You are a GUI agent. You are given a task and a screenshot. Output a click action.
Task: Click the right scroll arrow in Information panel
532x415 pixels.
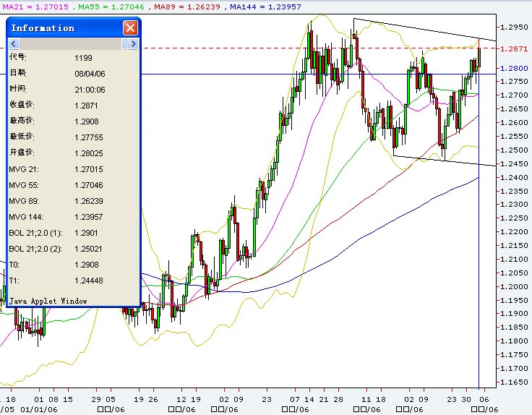[x=133, y=44]
